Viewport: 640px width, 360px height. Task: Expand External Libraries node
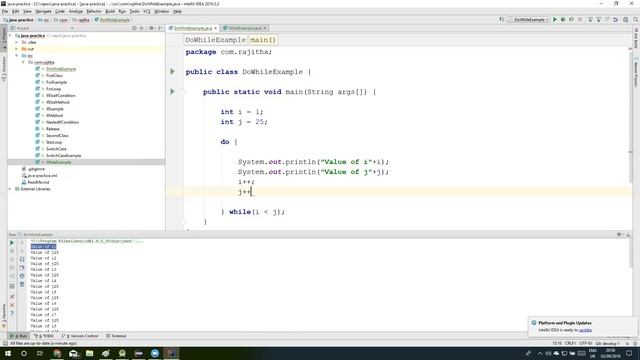click(11, 189)
